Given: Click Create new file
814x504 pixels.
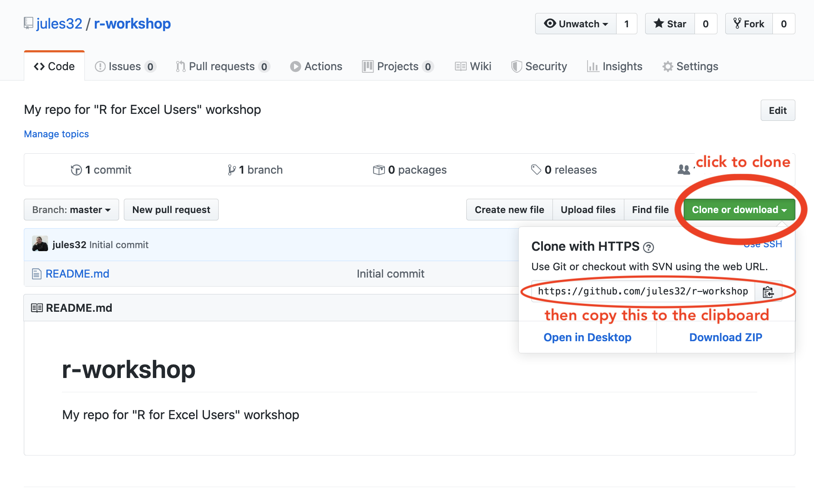Looking at the screenshot, I should click(509, 210).
